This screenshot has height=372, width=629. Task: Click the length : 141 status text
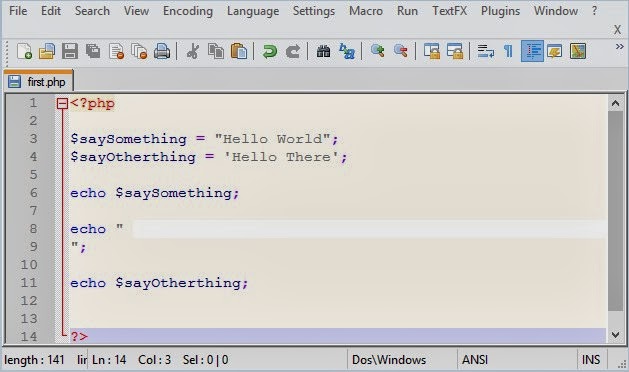click(34, 360)
